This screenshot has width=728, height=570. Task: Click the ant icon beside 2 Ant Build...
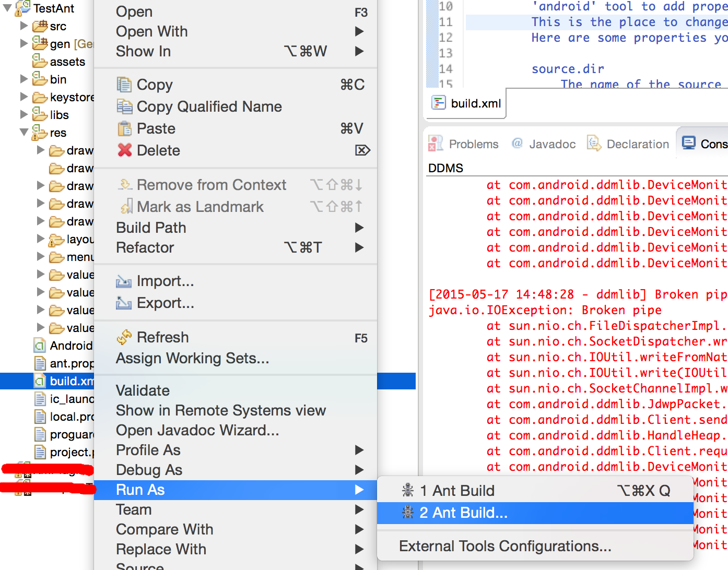point(407,513)
